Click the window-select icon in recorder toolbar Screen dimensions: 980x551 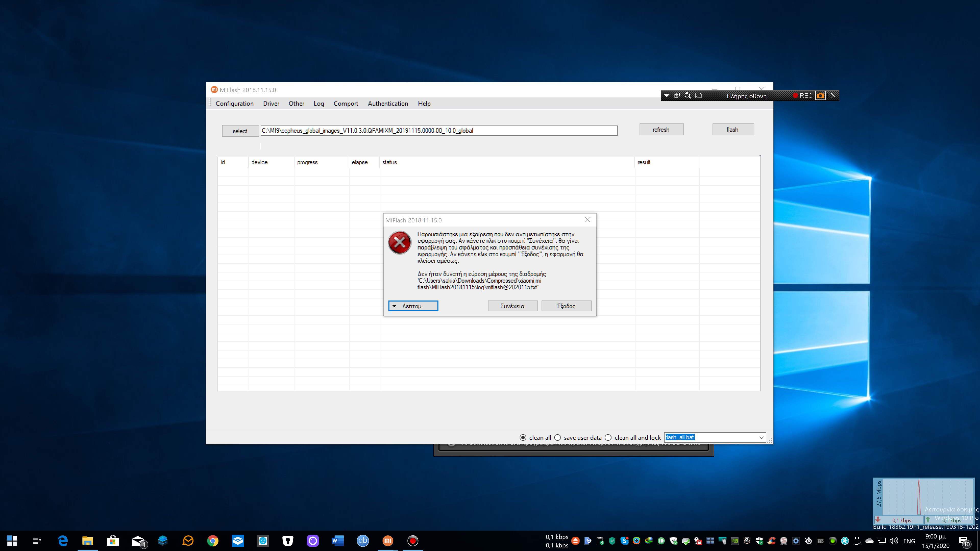pos(677,95)
